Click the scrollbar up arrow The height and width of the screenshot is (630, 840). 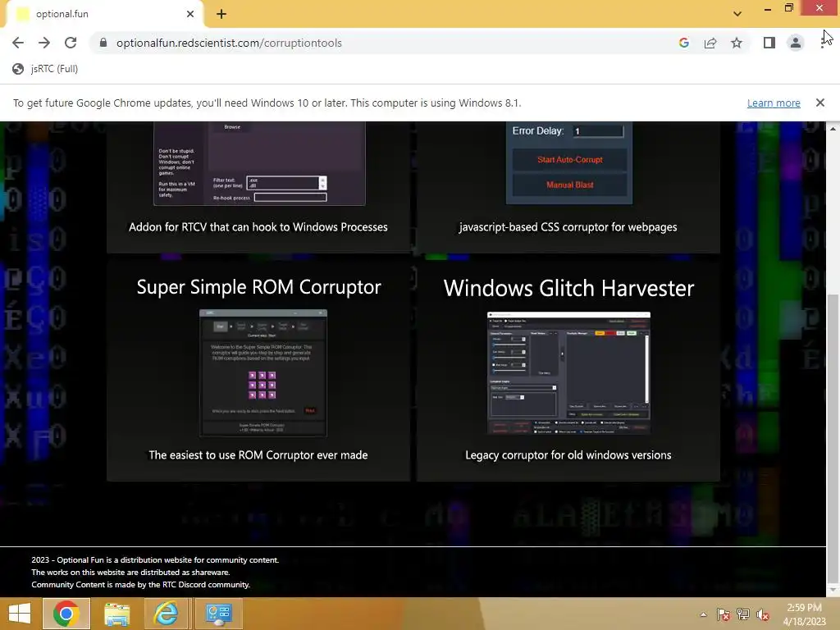833,129
